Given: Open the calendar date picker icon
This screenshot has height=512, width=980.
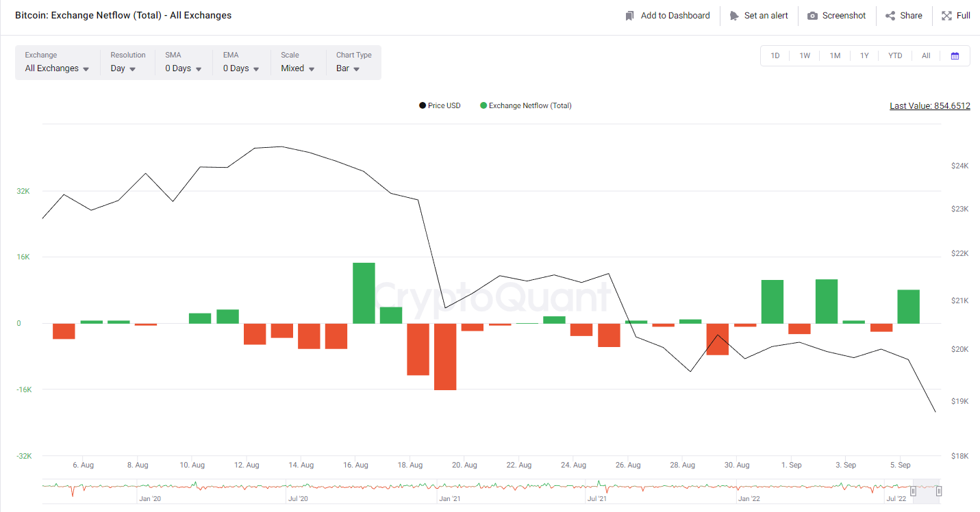Looking at the screenshot, I should [x=955, y=56].
